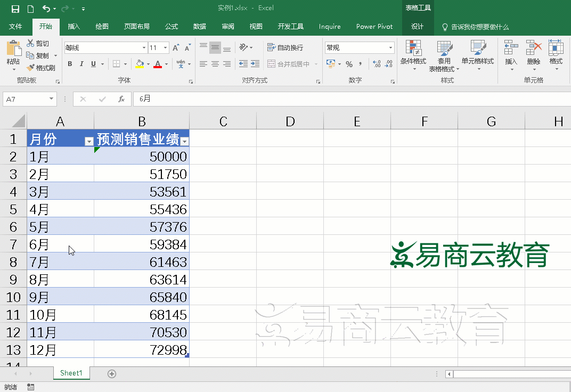Open the insert function fx dialog

[121, 99]
